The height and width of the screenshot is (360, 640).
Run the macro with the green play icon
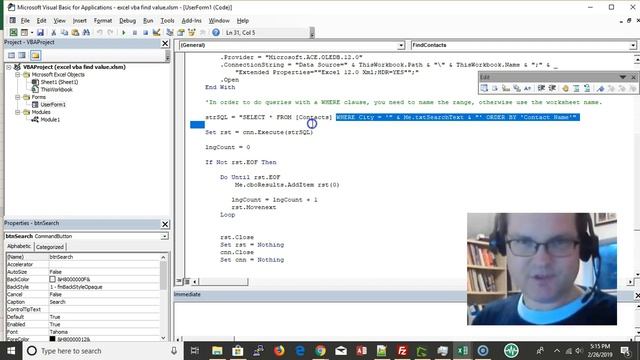click(123, 32)
